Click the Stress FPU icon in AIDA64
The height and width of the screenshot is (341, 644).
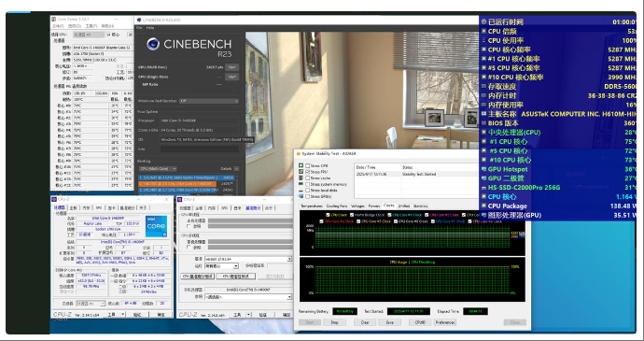[x=301, y=172]
